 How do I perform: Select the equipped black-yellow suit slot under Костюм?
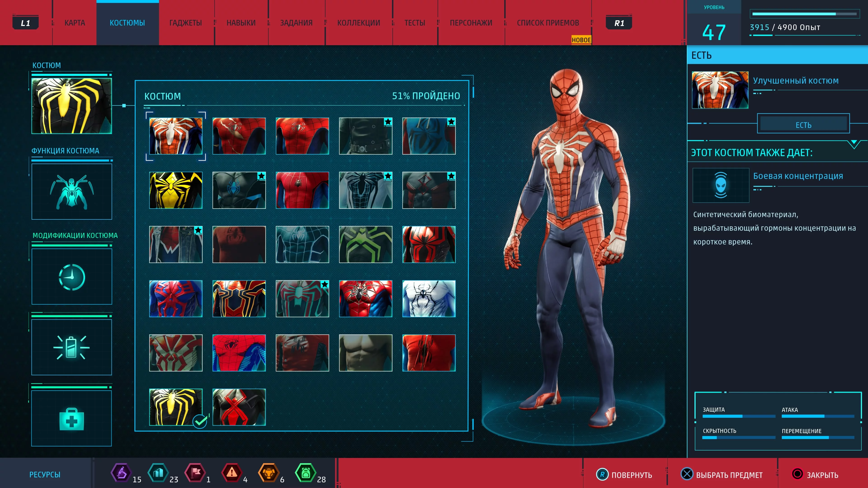72,106
